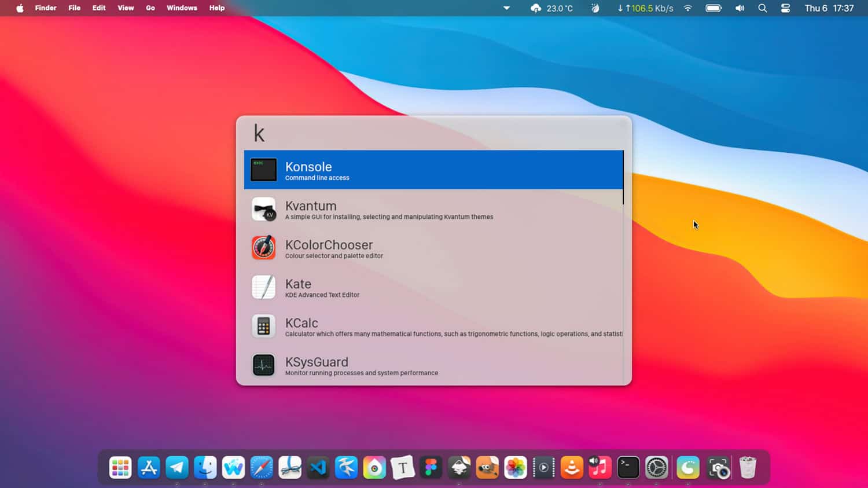
Task: Click "KDE Advanced Text Editor" description
Action: (322, 295)
